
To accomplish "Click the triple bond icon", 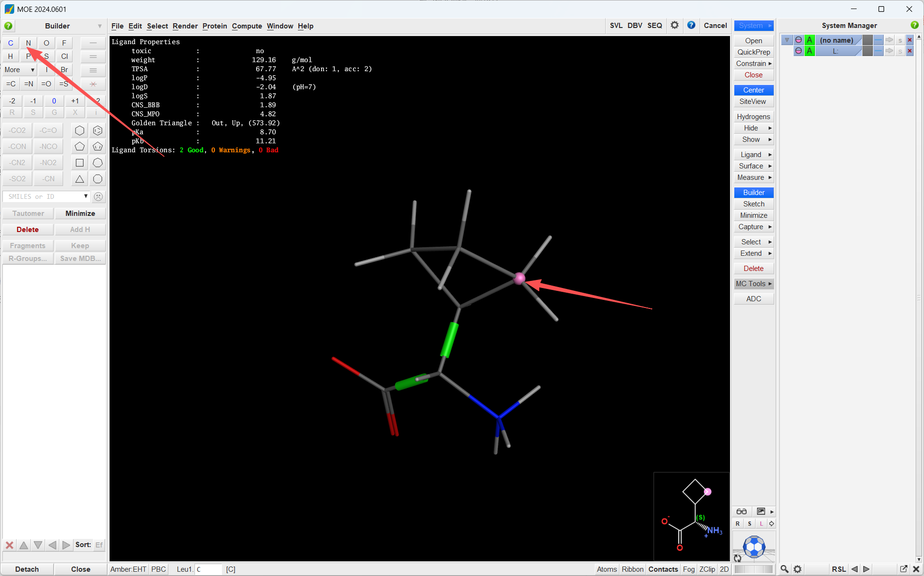I will [x=93, y=70].
